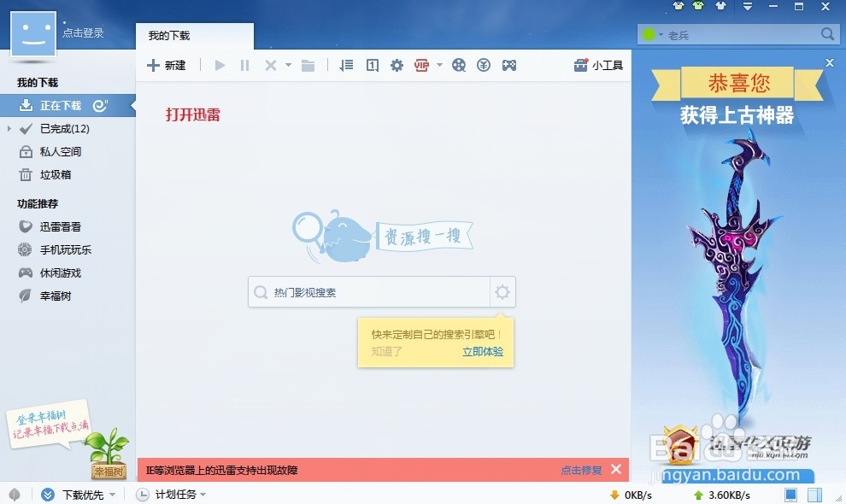Open the gamepad games icon in toolbar
Image resolution: width=846 pixels, height=504 pixels.
pos(508,65)
